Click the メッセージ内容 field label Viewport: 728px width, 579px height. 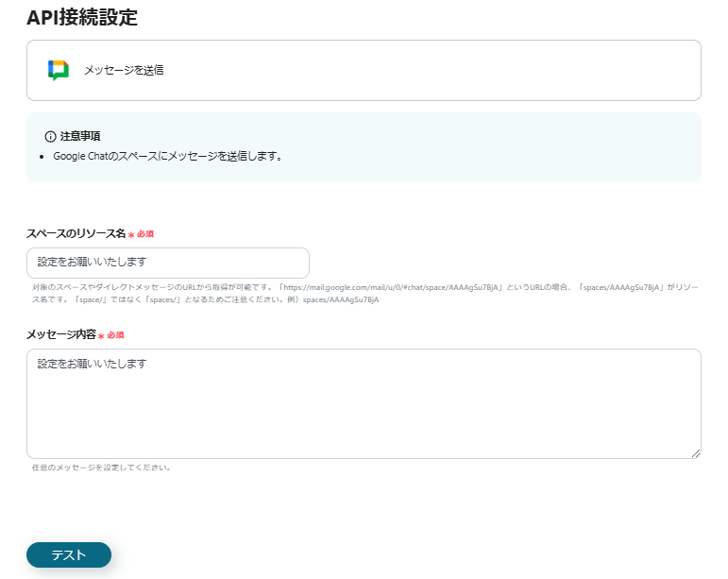61,334
